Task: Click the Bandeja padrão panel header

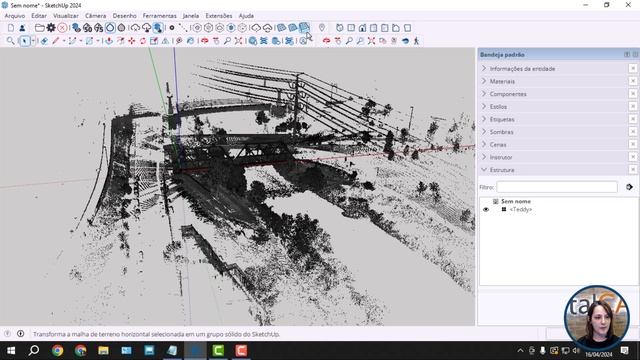Action: pos(558,54)
